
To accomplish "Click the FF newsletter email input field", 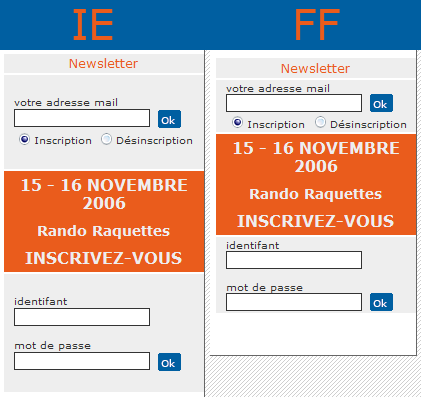I will point(294,103).
